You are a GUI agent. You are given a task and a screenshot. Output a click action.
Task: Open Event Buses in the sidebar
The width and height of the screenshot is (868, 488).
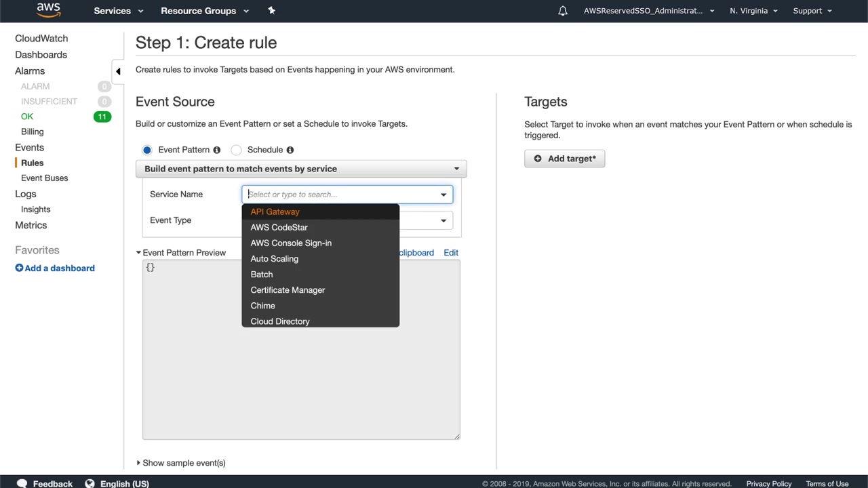click(x=44, y=178)
